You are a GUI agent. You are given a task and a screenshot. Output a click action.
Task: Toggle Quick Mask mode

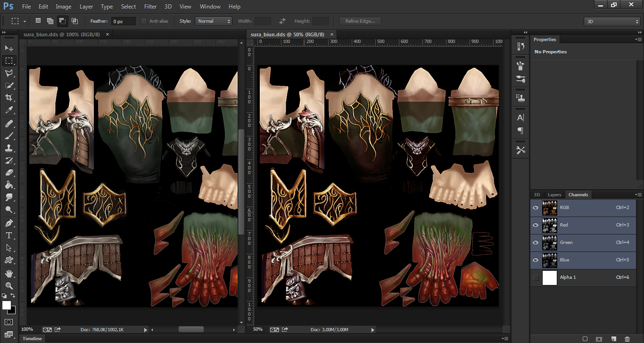pos(9,322)
